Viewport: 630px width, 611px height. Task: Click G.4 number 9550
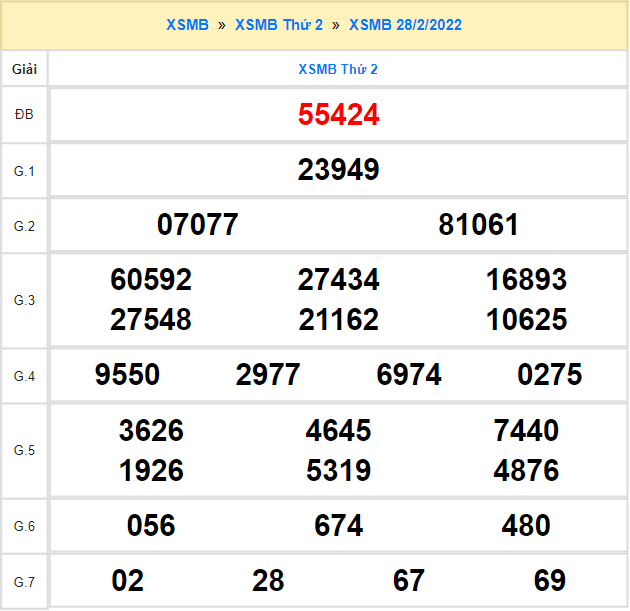[127, 375]
